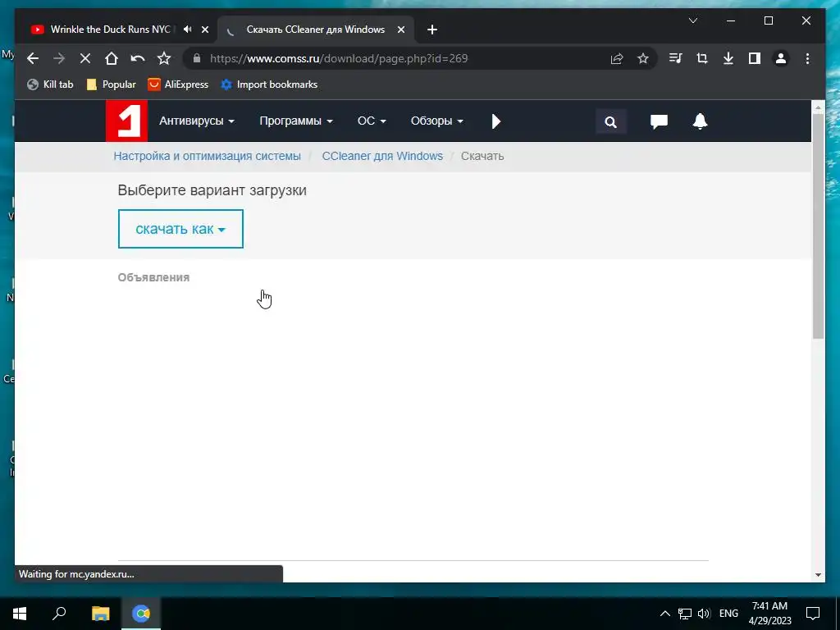Open the site notifications bell icon
Viewport: 840px width, 630px height.
click(701, 121)
